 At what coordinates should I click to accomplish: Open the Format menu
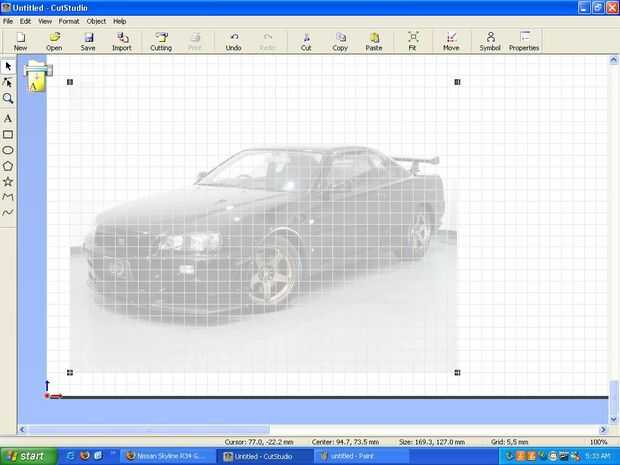coord(69,21)
